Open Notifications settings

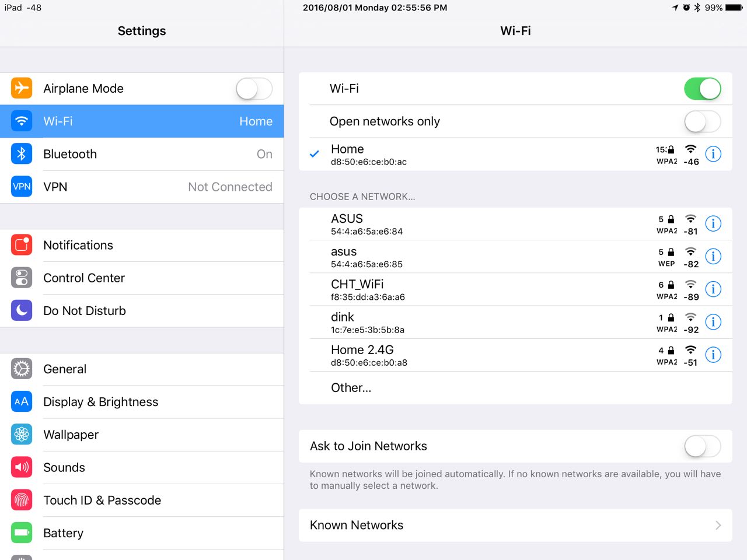[78, 245]
